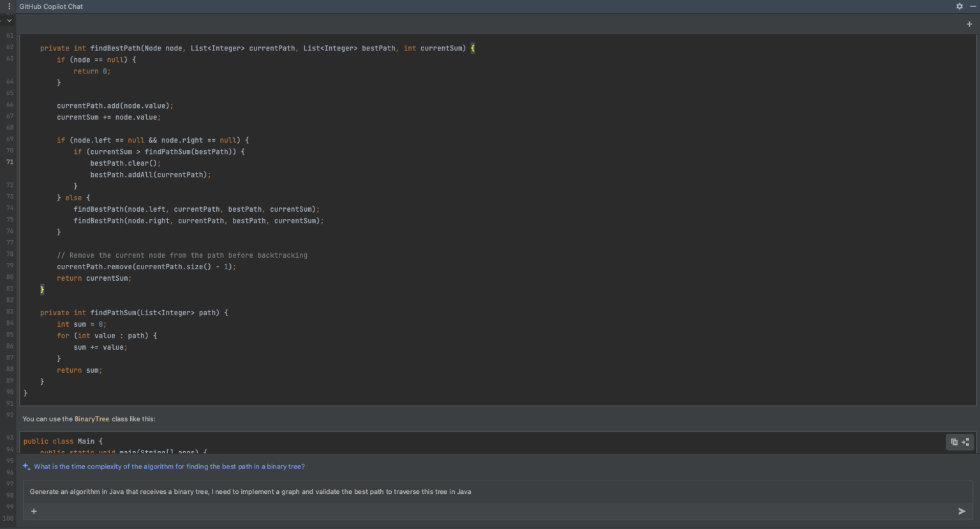Screen dimensions: 980x529
Task: Click the 'public class Main {' line
Action: [x=63, y=442]
